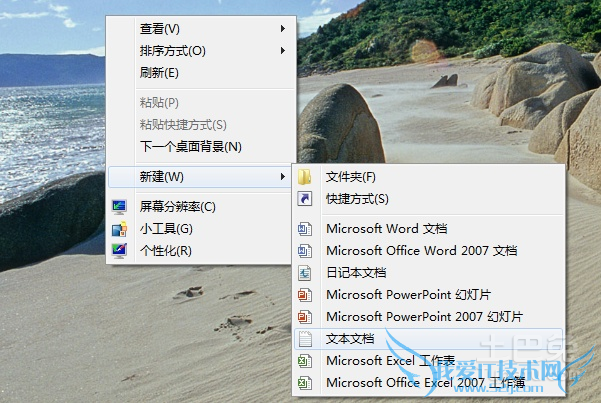This screenshot has width=601, height=403.
Task: Create a new 快捷方式(S)
Action: click(x=429, y=199)
